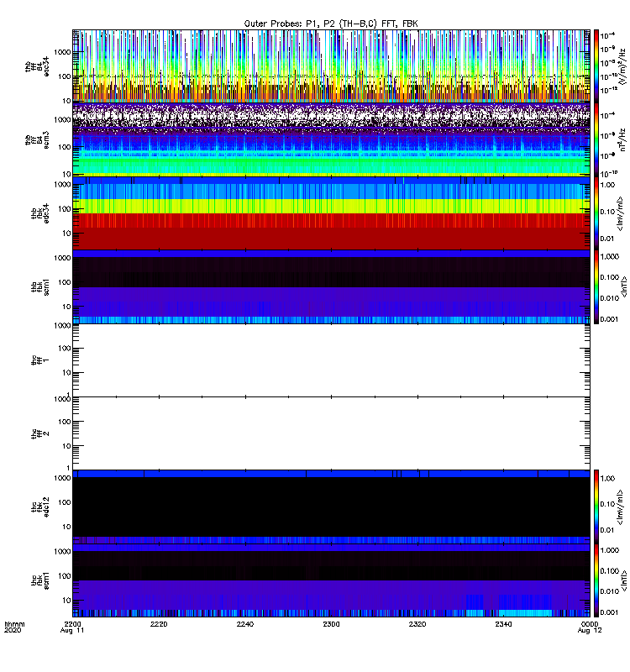Click the '1.00' color bar value beside thb fbk edc34
The width and height of the screenshot is (630, 672).
click(607, 185)
